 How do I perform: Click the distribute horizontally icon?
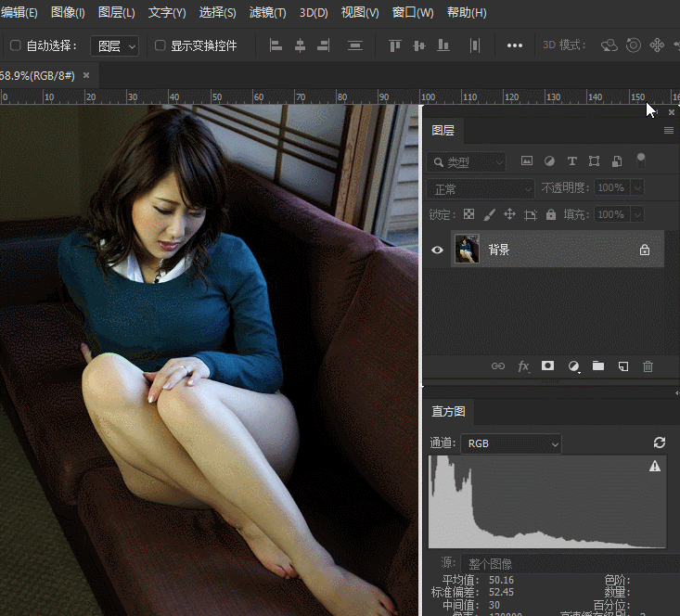point(475,45)
